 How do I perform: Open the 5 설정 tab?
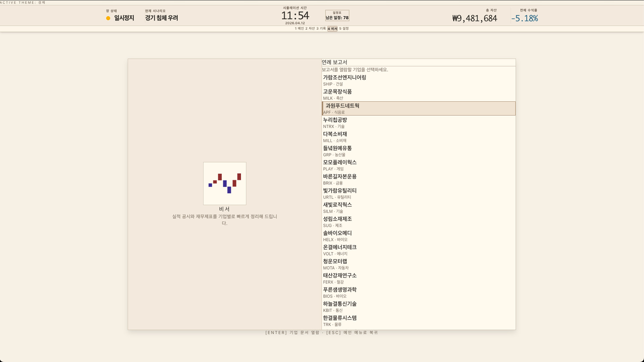click(343, 29)
